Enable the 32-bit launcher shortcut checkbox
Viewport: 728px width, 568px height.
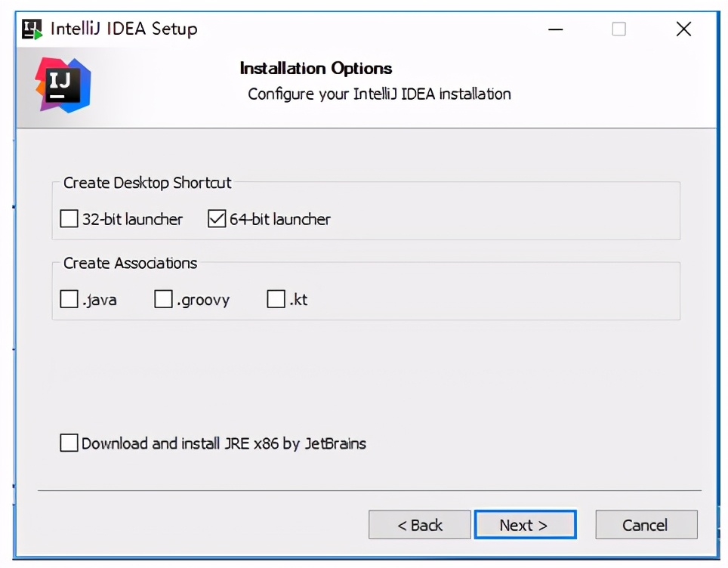coord(69,219)
